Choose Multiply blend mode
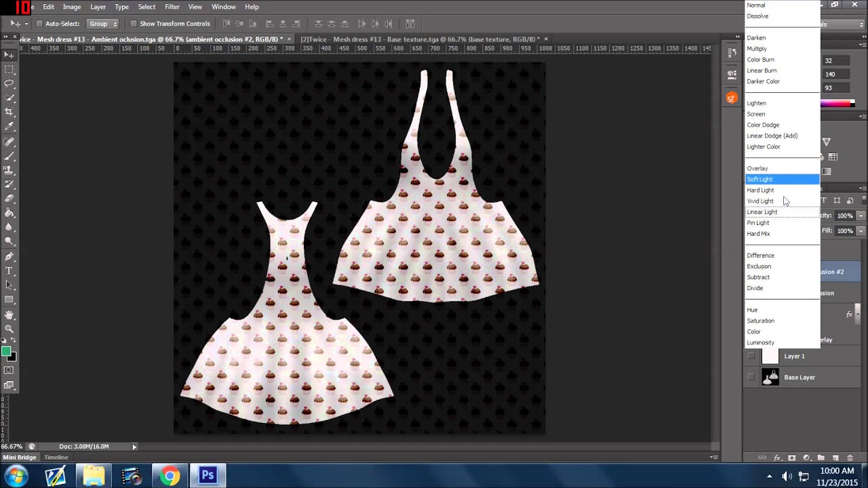Viewport: 868px width, 488px height. [783, 49]
